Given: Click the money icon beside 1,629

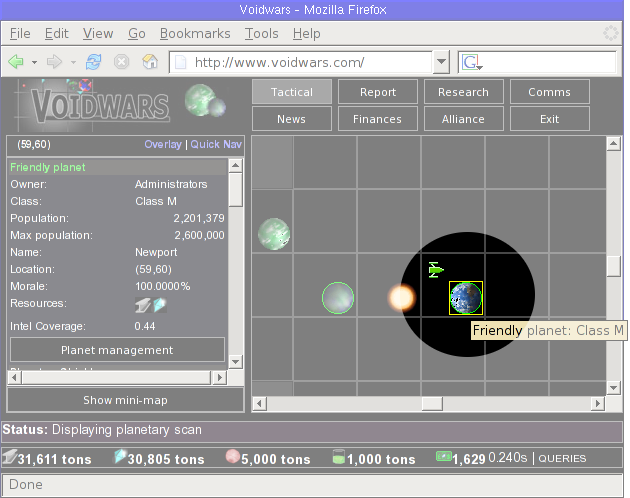Looking at the screenshot, I should pos(444,456).
